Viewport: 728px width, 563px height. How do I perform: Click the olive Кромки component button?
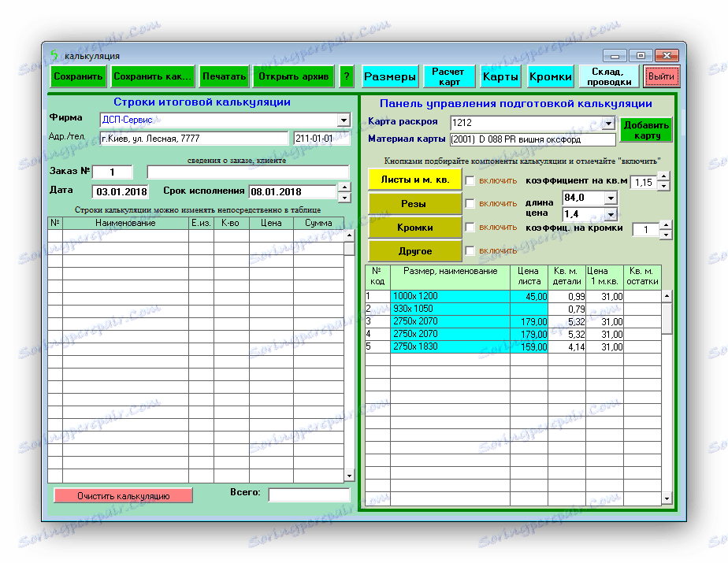click(x=414, y=228)
